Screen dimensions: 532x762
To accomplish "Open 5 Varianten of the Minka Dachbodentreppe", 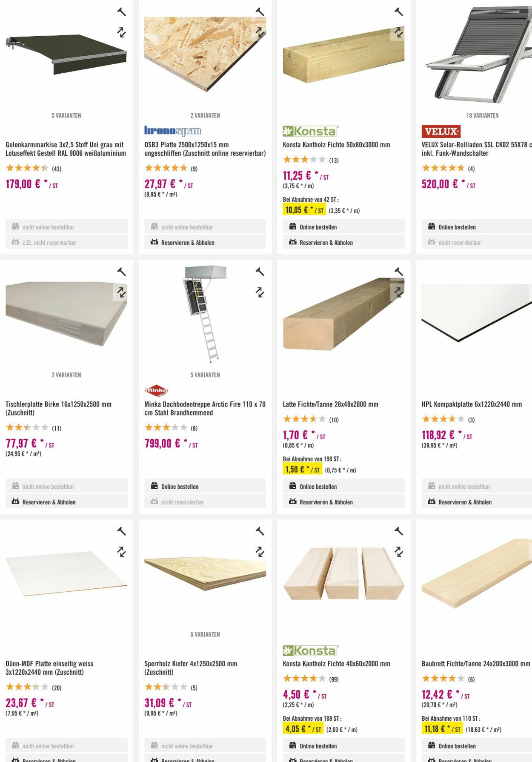I will click(x=205, y=375).
